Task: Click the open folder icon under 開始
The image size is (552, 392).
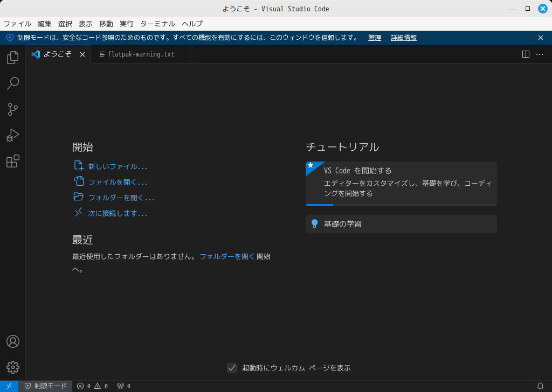Action: [x=79, y=197]
